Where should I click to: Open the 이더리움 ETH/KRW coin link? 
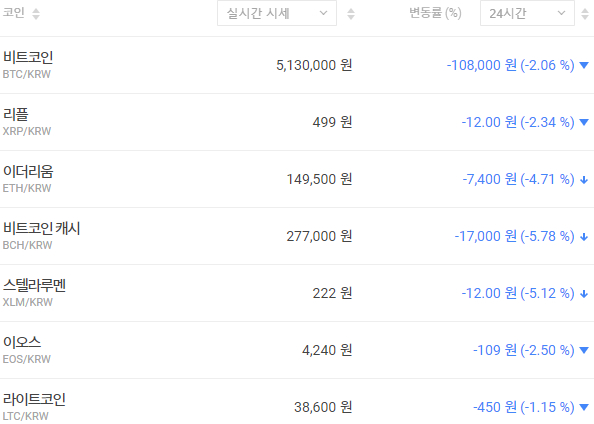pos(28,179)
